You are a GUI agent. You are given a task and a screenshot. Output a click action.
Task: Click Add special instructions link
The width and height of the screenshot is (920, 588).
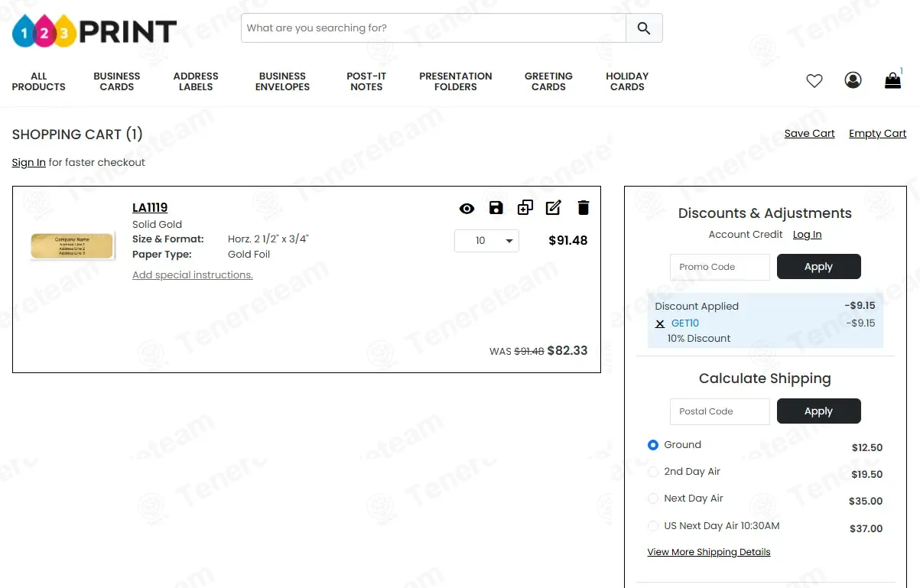(193, 275)
